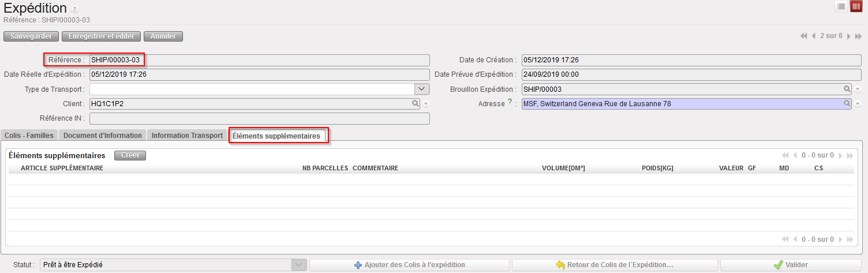The height and width of the screenshot is (273, 868).
Task: Go to first record arrow at top
Action: coord(804,36)
